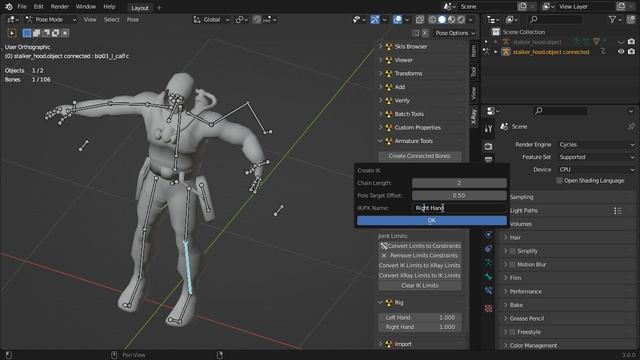640x360 pixels.
Task: Open the Tool sidebar tab
Action: pos(473,72)
